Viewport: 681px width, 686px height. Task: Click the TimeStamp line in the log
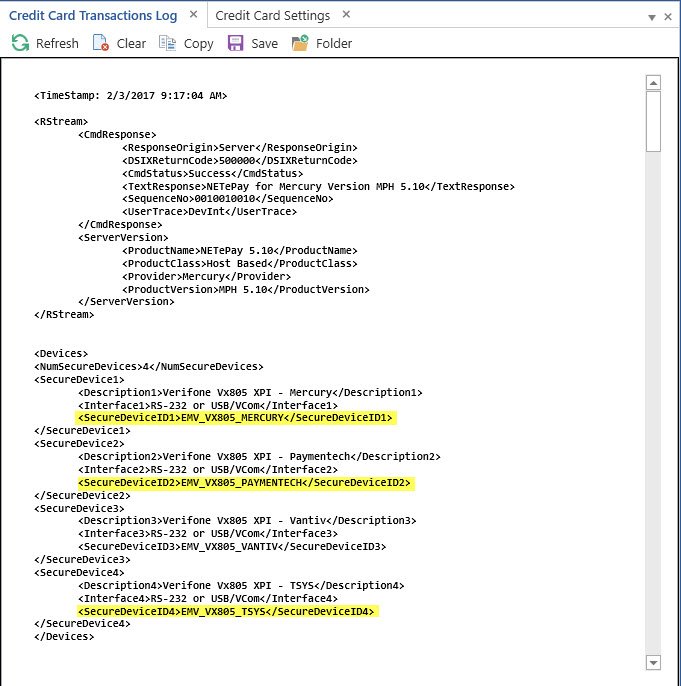[x=130, y=96]
